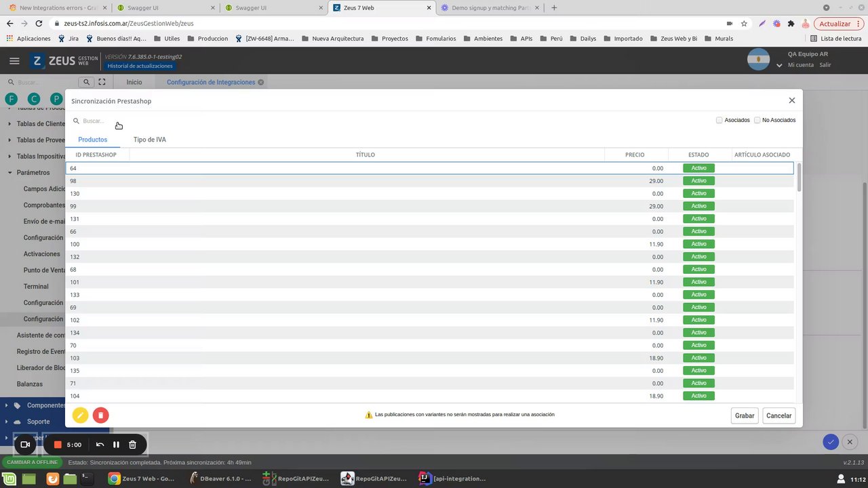Click the Grabar button
The height and width of the screenshot is (488, 868).
coord(745,415)
